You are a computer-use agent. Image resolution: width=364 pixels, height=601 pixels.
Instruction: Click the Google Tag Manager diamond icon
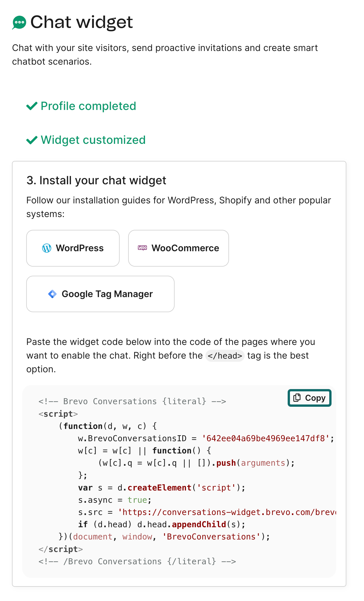click(x=52, y=294)
